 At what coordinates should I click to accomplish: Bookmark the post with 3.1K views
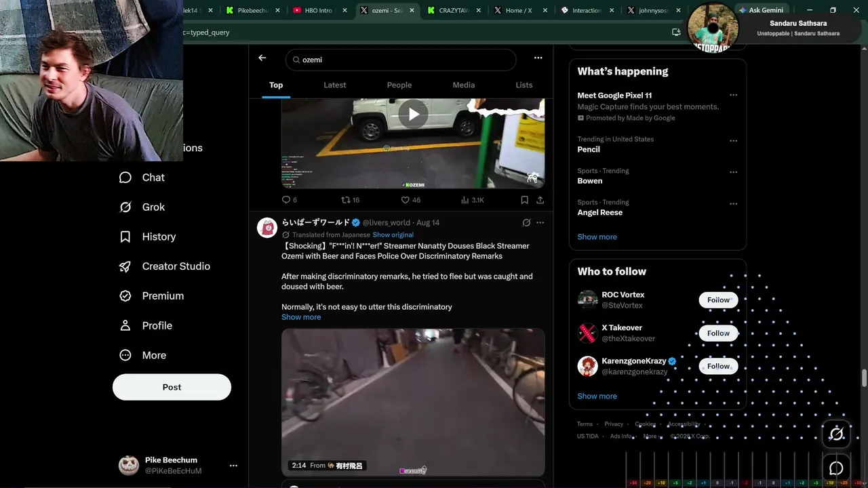tap(524, 200)
